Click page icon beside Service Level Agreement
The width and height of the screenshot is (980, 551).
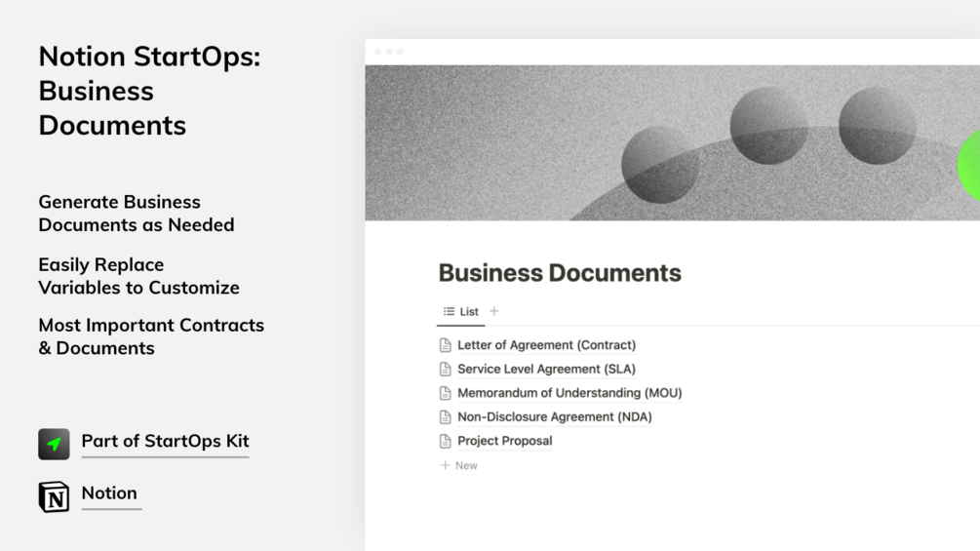(x=445, y=369)
